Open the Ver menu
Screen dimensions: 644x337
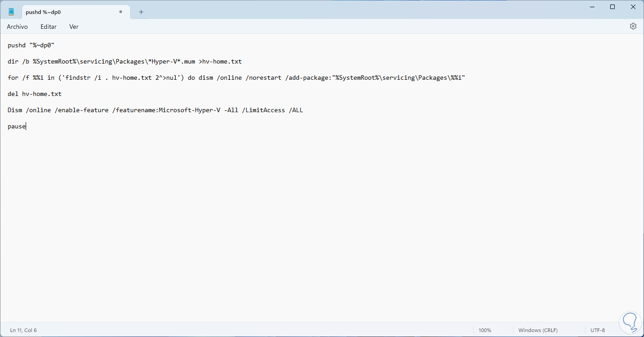(74, 27)
